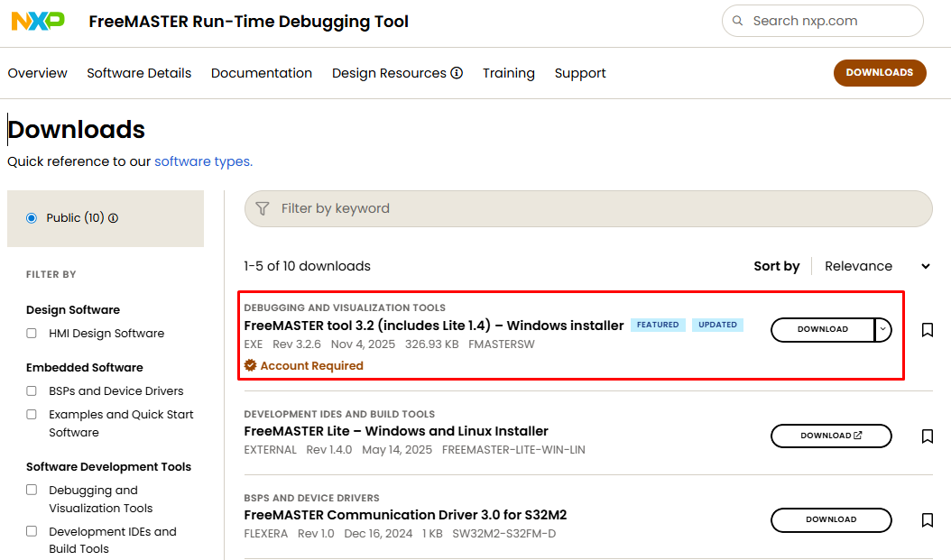
Task: Check Debugging and Visualization Tools filter
Action: tap(32, 491)
